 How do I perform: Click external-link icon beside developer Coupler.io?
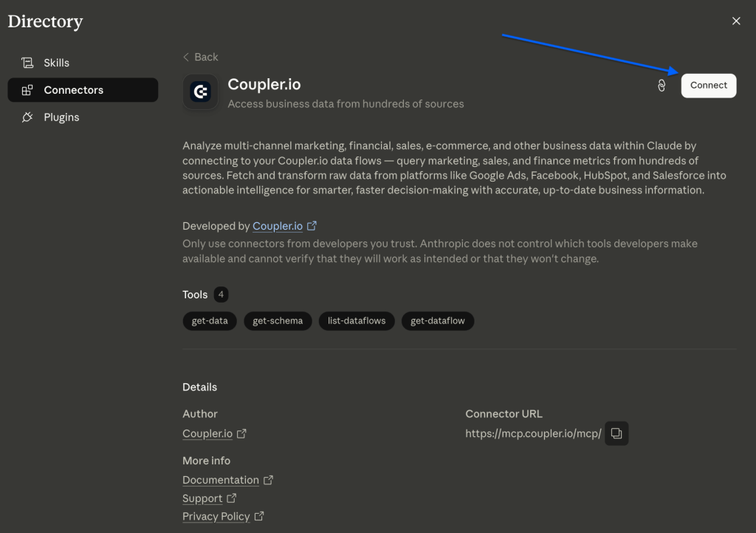pos(312,226)
